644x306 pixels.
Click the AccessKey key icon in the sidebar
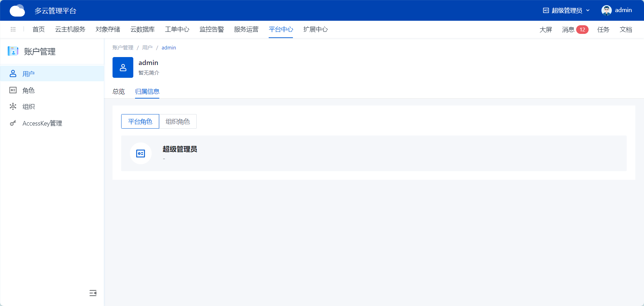click(x=13, y=123)
